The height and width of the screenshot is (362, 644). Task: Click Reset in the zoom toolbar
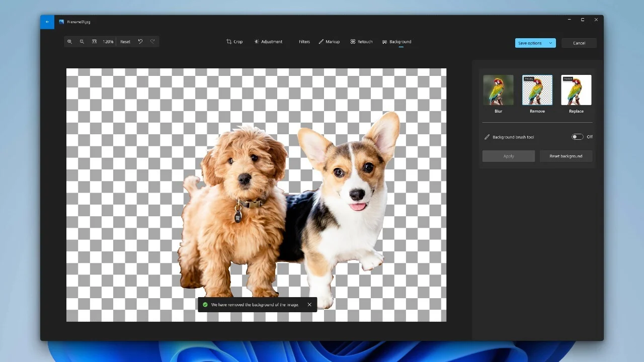tap(125, 42)
